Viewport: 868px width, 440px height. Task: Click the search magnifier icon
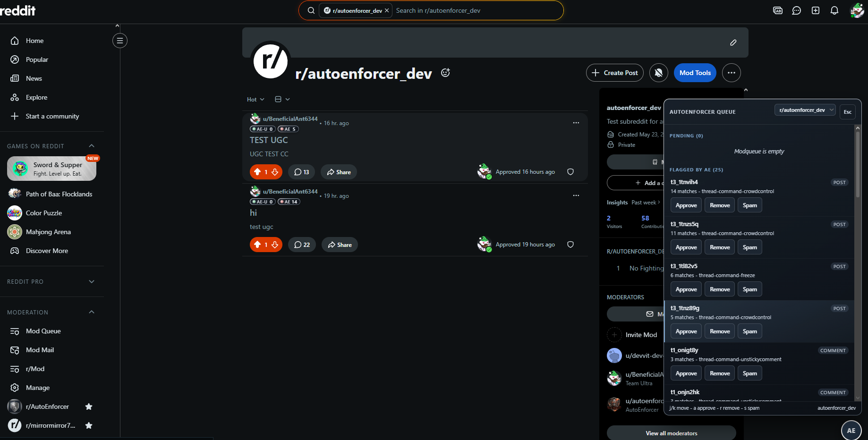click(311, 10)
